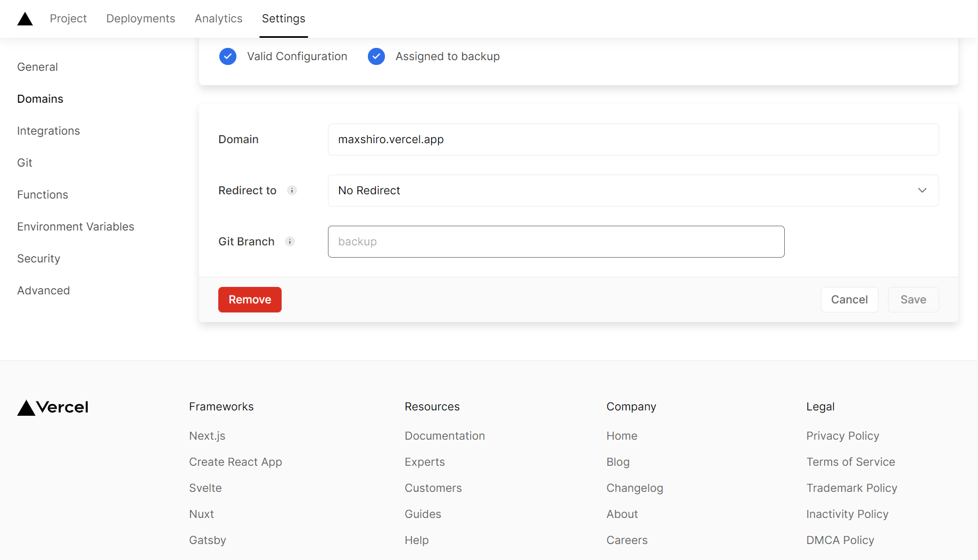The height and width of the screenshot is (560, 978).
Task: Save the domain settings
Action: tap(913, 300)
